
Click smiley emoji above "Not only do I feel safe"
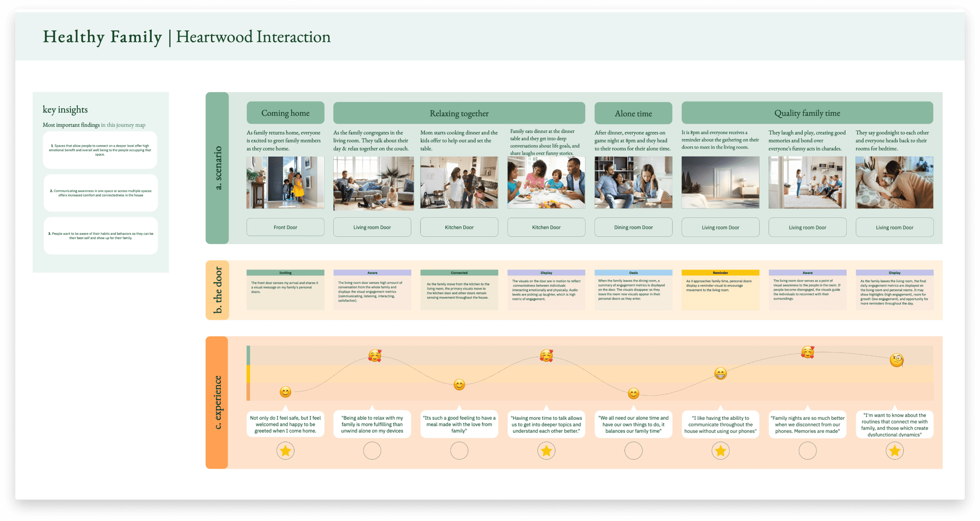pos(285,392)
